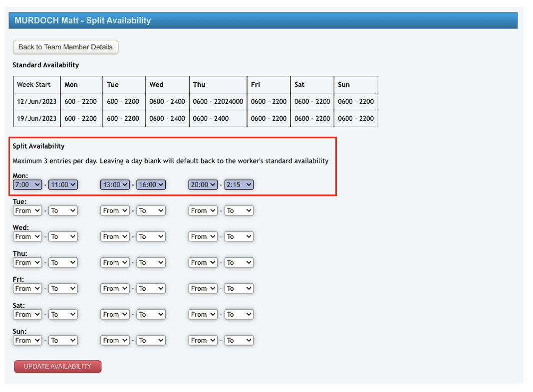533x392 pixels.
Task: Click Wed 0600 - 2400 in 12/Jun row
Action: point(167,102)
